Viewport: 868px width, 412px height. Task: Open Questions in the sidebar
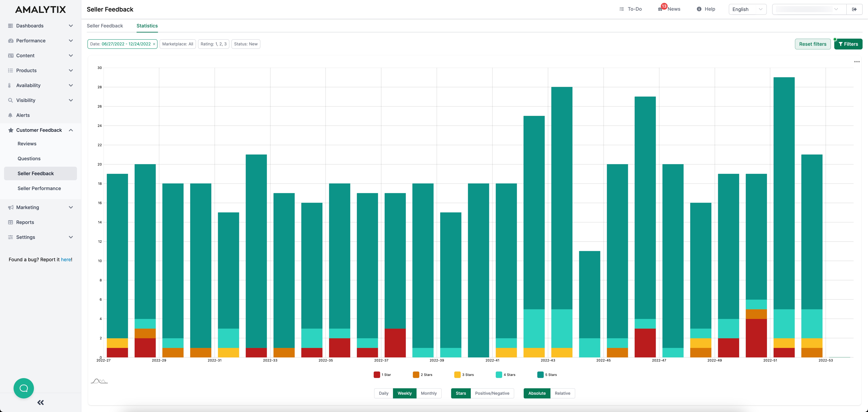coord(29,159)
